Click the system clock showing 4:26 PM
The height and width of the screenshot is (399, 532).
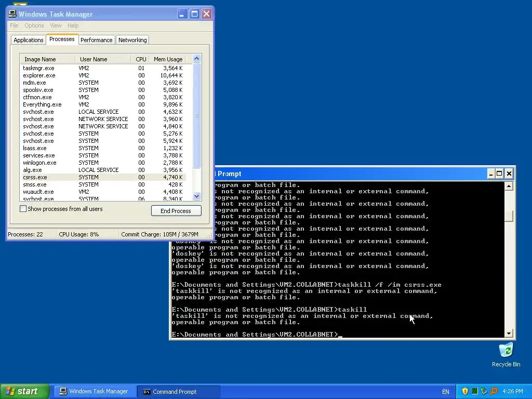pos(513,392)
